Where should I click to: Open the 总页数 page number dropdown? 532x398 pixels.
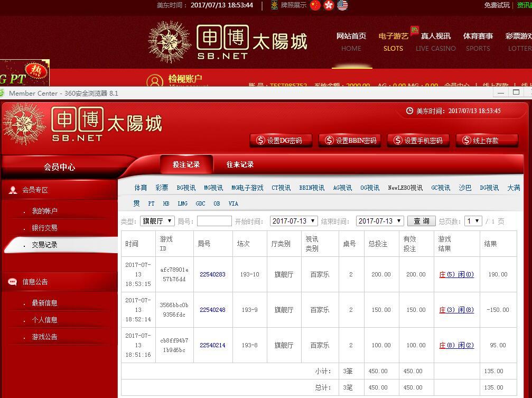(473, 221)
